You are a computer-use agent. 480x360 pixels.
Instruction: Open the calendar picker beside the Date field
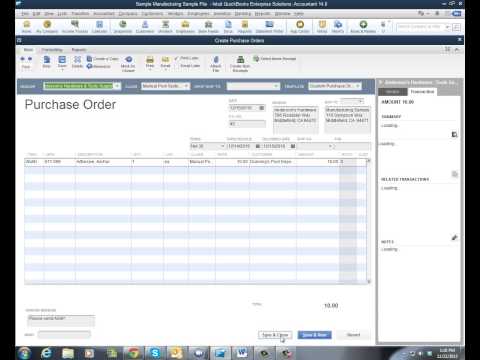tap(262, 108)
